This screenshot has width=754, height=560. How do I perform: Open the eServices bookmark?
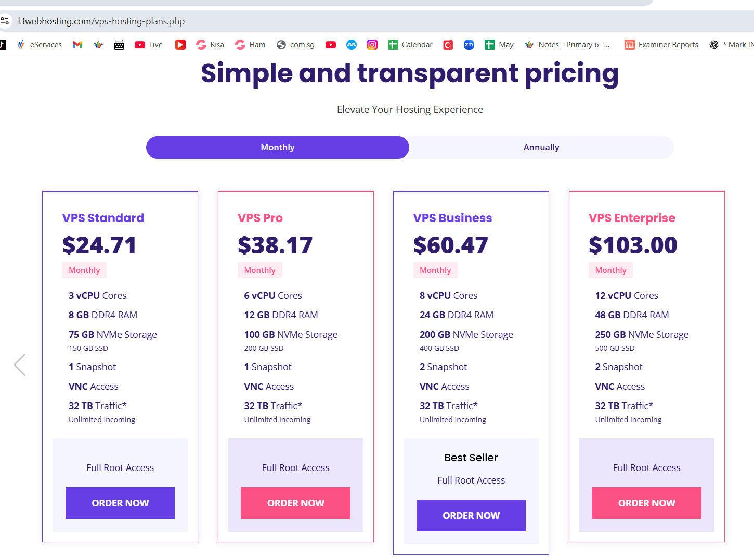[40, 45]
